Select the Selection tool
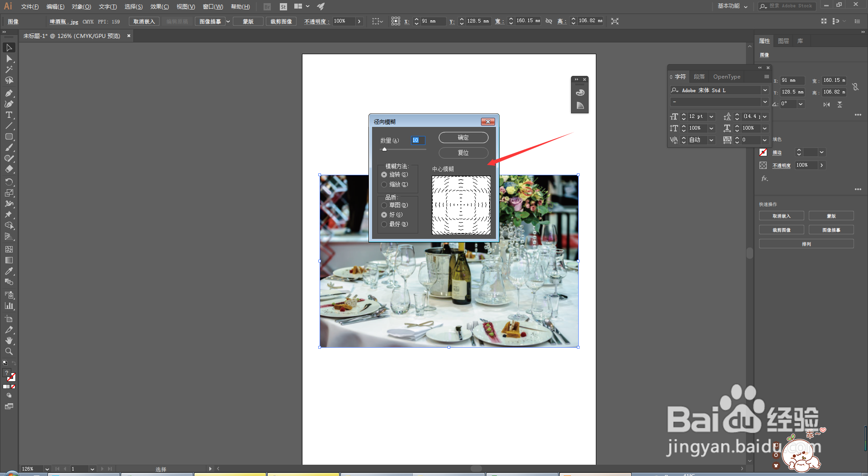 click(x=9, y=48)
